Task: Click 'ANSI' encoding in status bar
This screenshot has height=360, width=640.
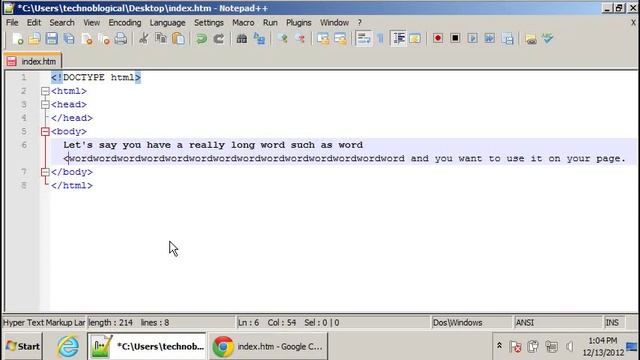Action: coord(557,322)
